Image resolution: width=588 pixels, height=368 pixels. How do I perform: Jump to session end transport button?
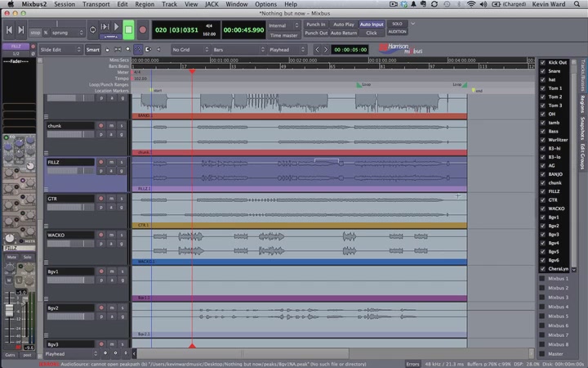(x=21, y=30)
